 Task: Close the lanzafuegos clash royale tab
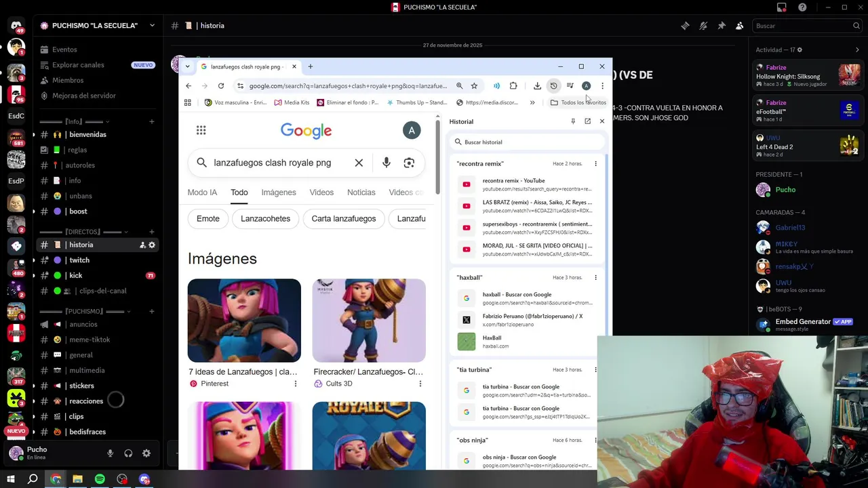tap(294, 66)
